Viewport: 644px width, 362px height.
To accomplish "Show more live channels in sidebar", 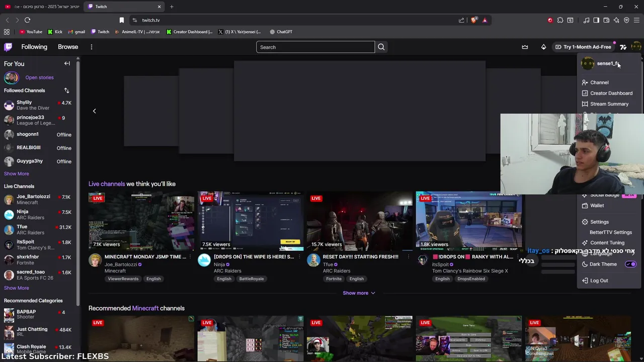I will pos(17,288).
